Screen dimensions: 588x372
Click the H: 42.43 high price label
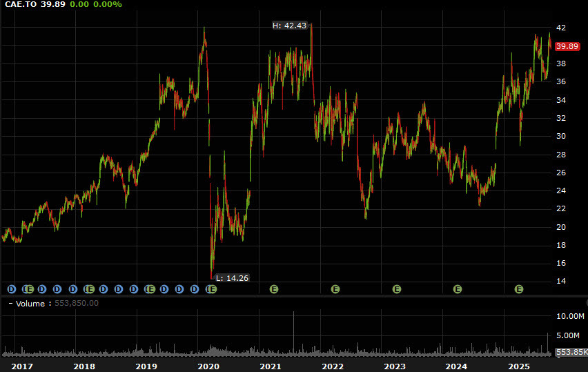(289, 26)
